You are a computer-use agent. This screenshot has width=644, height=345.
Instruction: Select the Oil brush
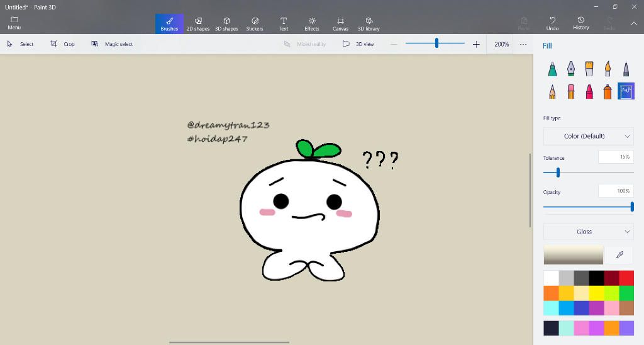589,69
